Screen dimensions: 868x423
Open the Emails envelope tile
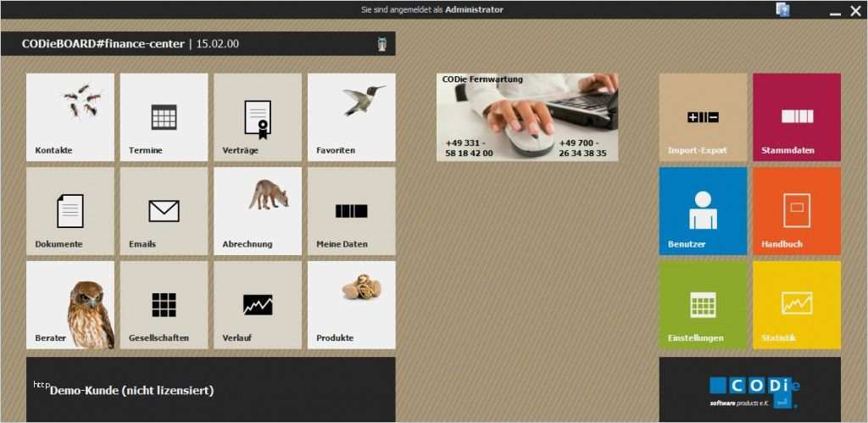[x=164, y=211]
